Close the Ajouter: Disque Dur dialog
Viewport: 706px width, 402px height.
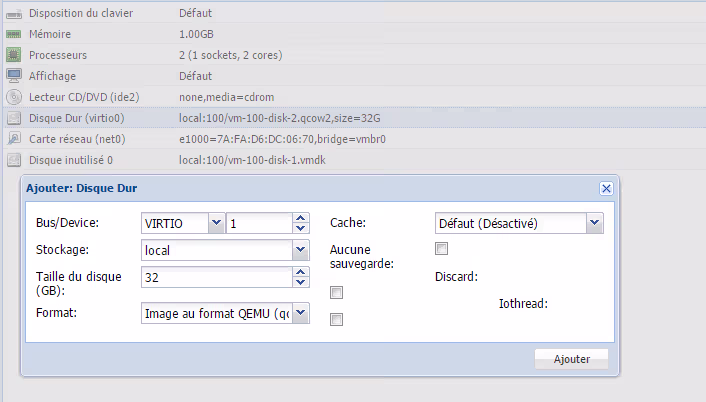point(605,188)
